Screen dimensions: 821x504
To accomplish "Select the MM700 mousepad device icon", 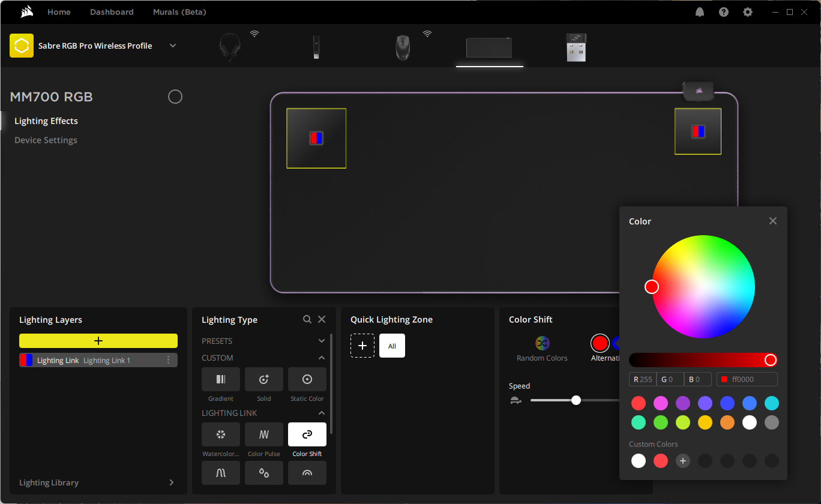I will click(x=489, y=47).
